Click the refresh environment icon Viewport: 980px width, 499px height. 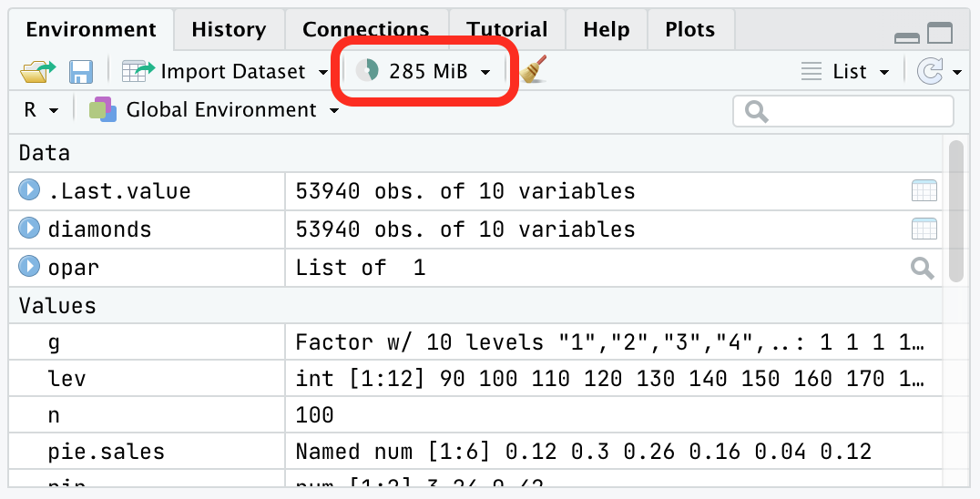click(930, 72)
